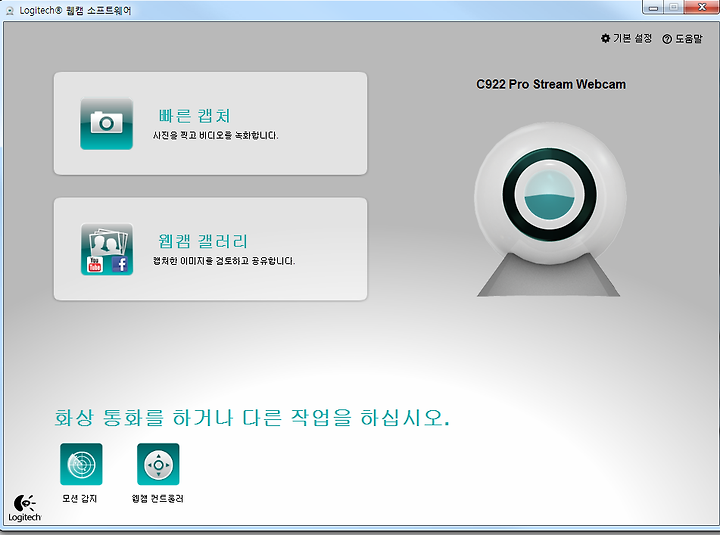Click the webcam app icon in the title bar
720x535 pixels.
coord(10,10)
